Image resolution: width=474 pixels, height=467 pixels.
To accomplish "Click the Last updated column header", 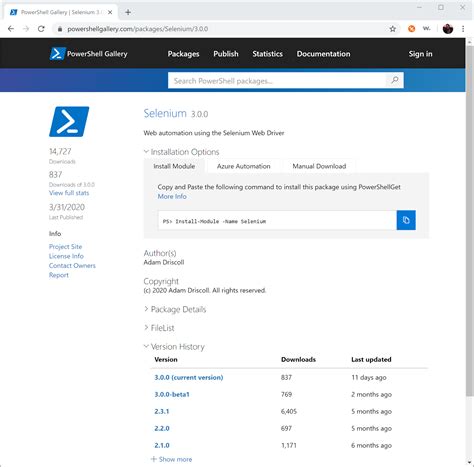I will coord(371,359).
